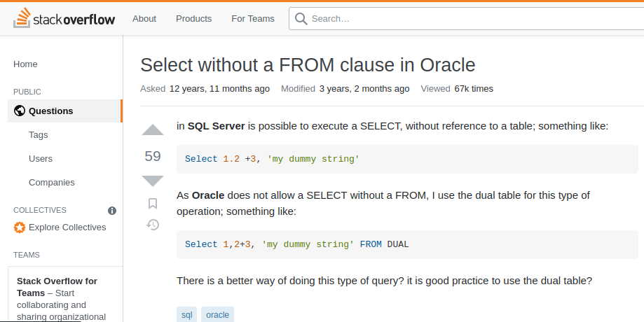Upvote the question with the up arrow
644x322 pixels.
tap(153, 130)
